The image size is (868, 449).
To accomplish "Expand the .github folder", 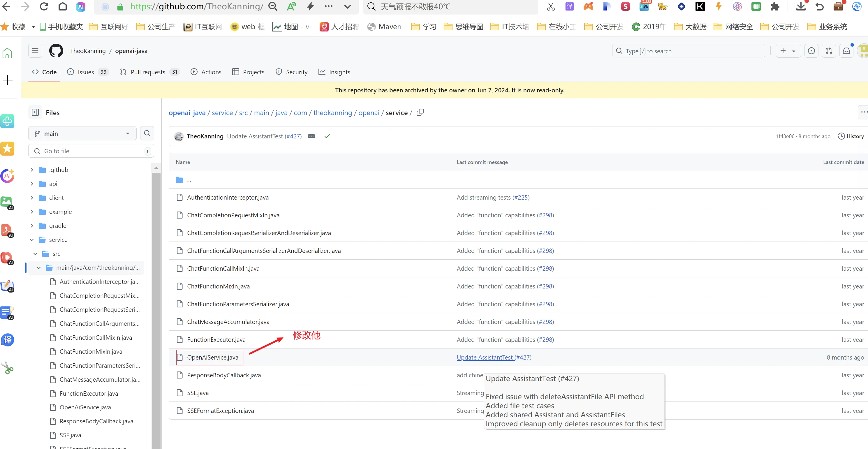I will (32, 170).
